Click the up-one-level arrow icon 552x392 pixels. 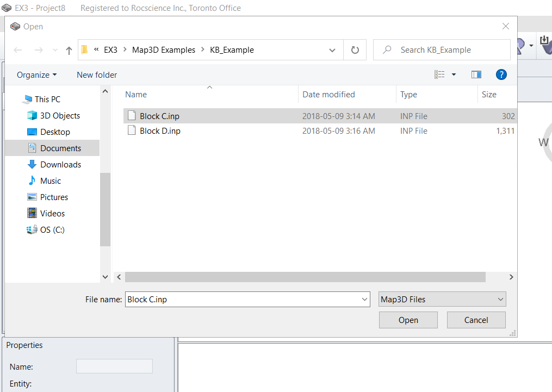[x=68, y=49]
